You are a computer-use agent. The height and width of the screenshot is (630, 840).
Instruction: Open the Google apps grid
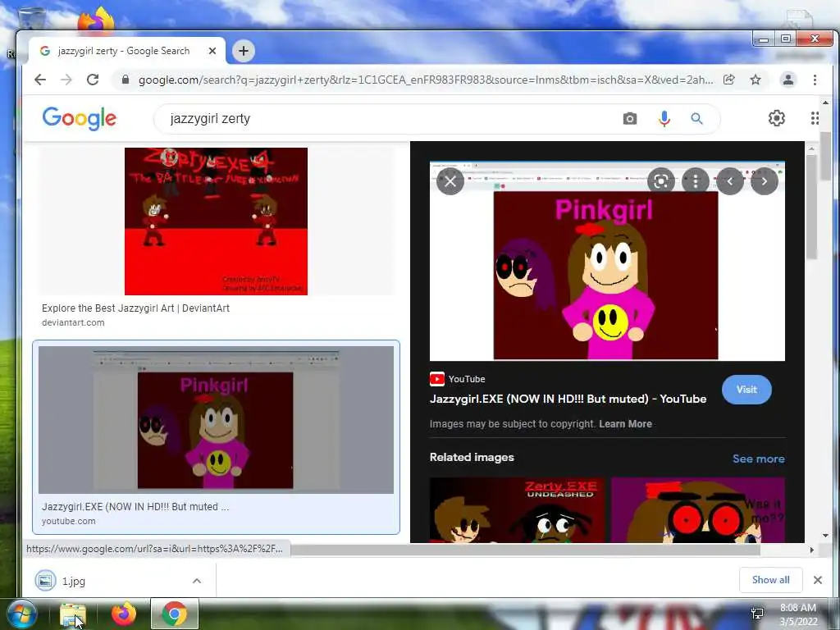(x=815, y=118)
